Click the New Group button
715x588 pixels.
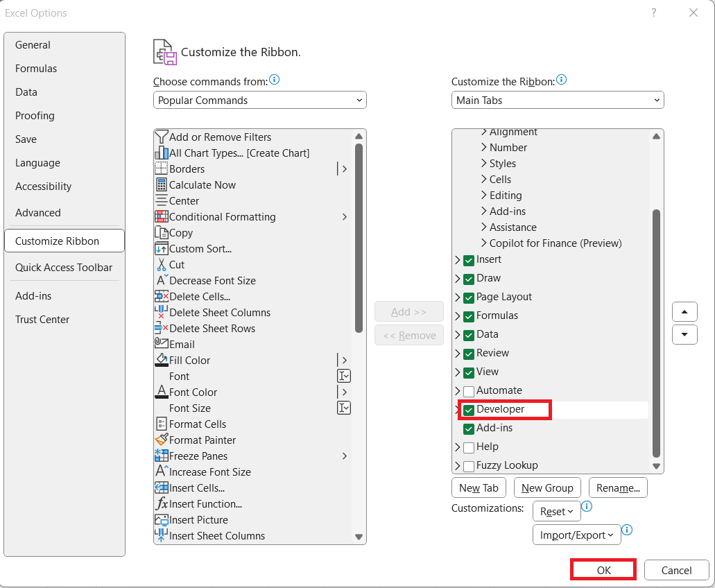click(x=546, y=487)
